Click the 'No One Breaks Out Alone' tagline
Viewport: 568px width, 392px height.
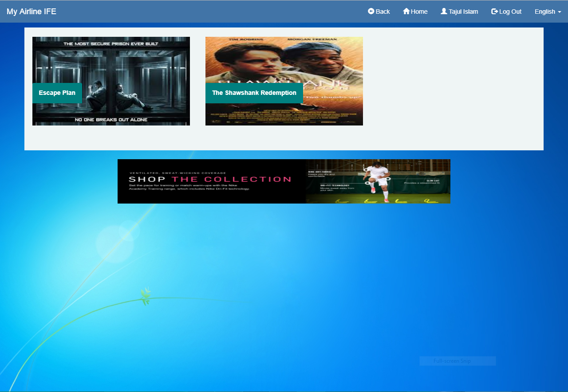pos(111,120)
